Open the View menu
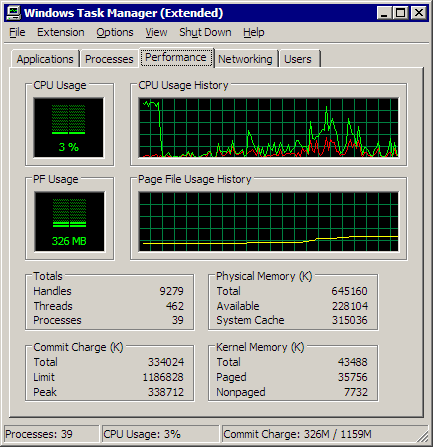The width and height of the screenshot is (433, 447). tap(156, 32)
